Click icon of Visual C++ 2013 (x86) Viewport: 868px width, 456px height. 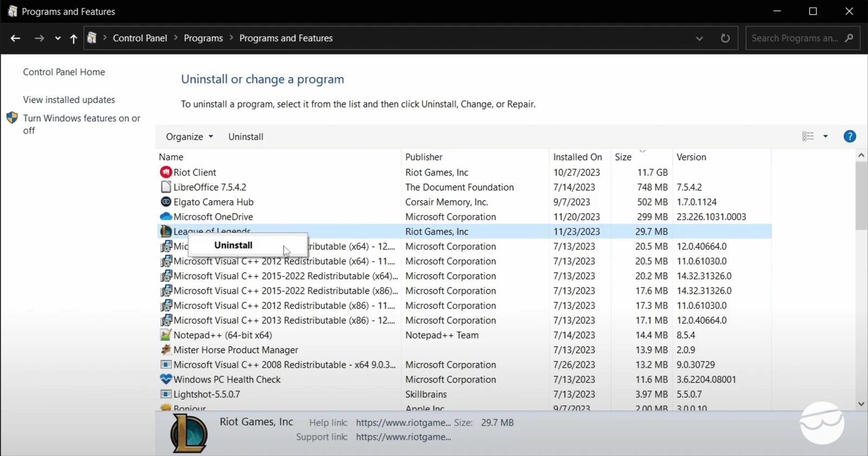[166, 320]
